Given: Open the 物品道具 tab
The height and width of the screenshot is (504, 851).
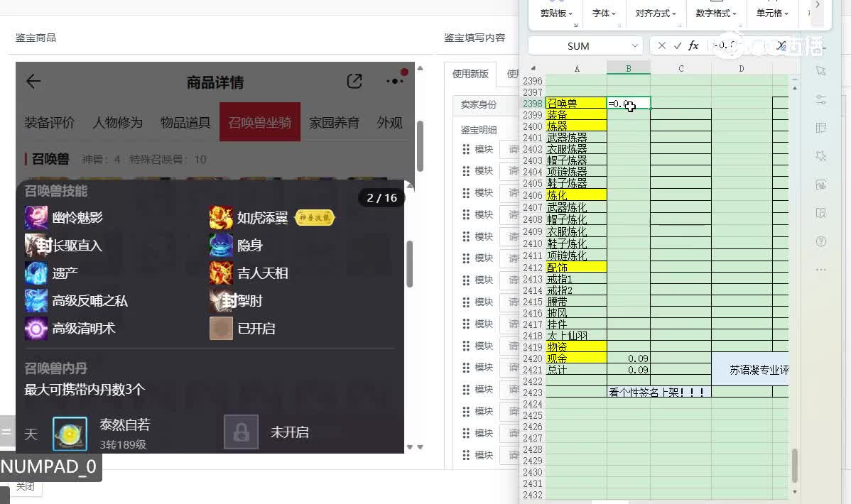Looking at the screenshot, I should coord(185,123).
